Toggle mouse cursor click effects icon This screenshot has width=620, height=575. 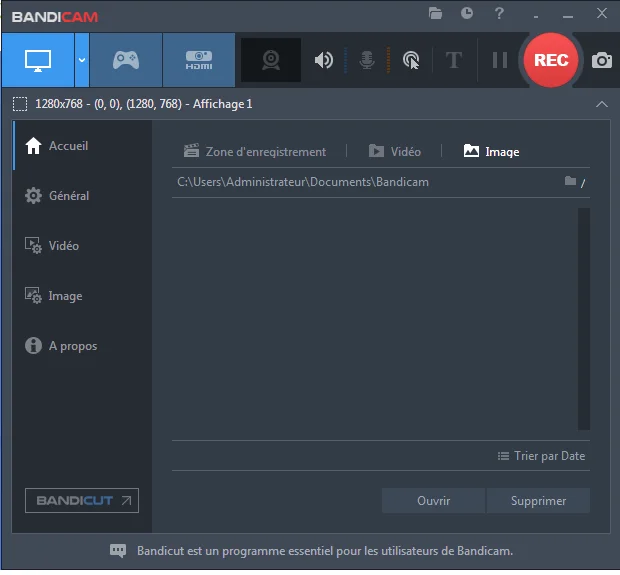(411, 60)
